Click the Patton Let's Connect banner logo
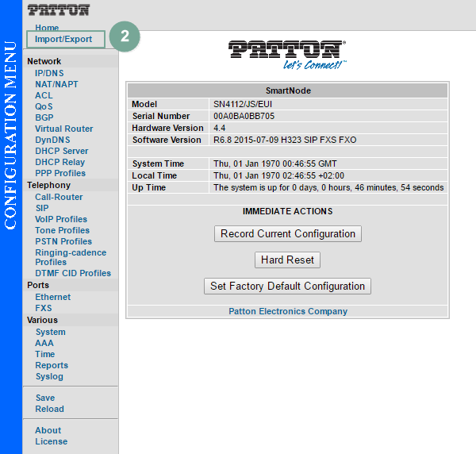The image size is (476, 454). (287, 53)
